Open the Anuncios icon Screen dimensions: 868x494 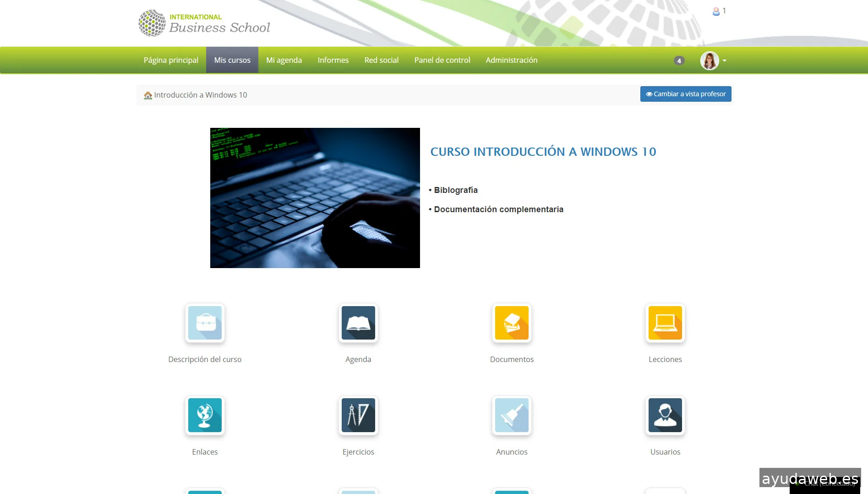[x=512, y=415]
